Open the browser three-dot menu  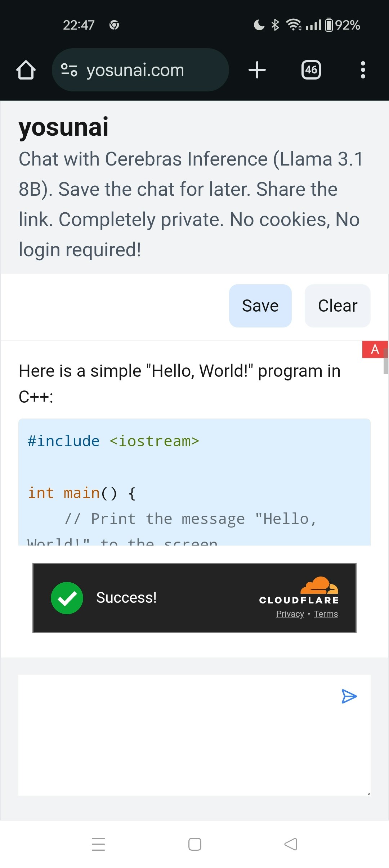(363, 69)
